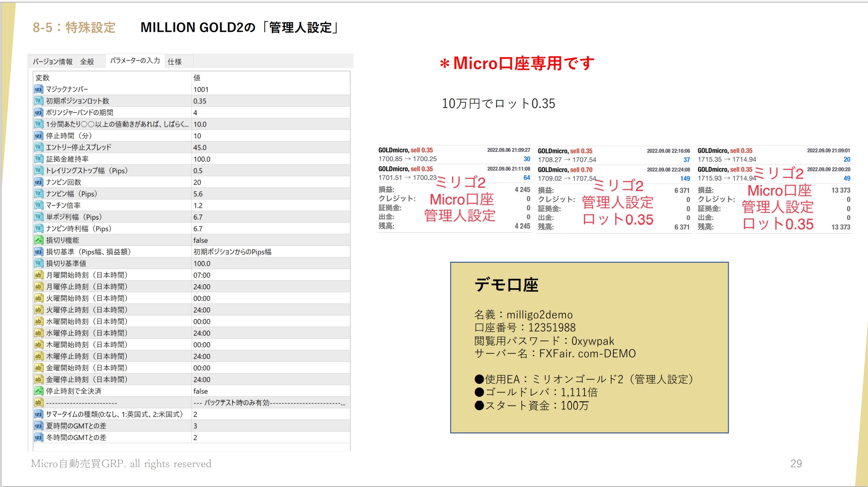This screenshot has width=868, height=487.
Task: Click the icon beside ナンピン時利幅（Pips）
Action: (x=38, y=229)
